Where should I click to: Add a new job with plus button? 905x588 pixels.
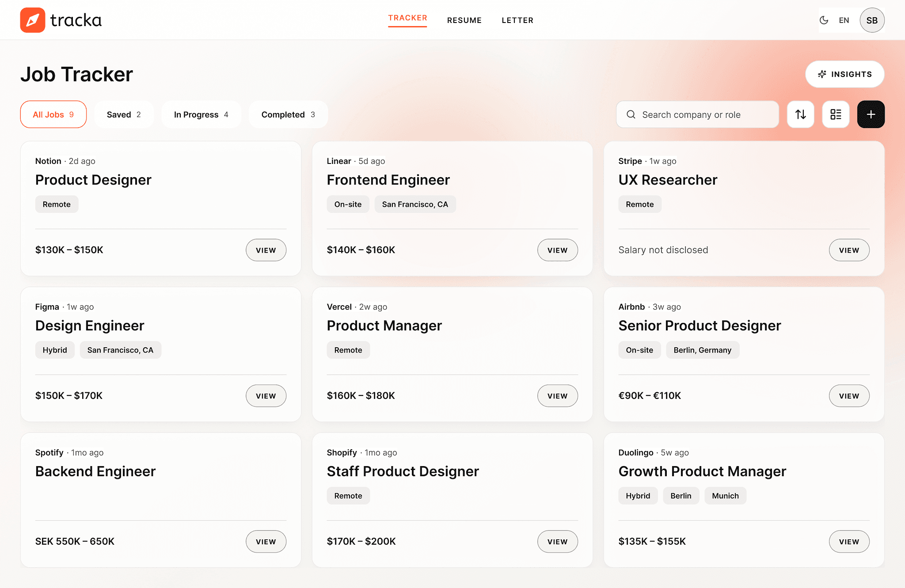871,114
